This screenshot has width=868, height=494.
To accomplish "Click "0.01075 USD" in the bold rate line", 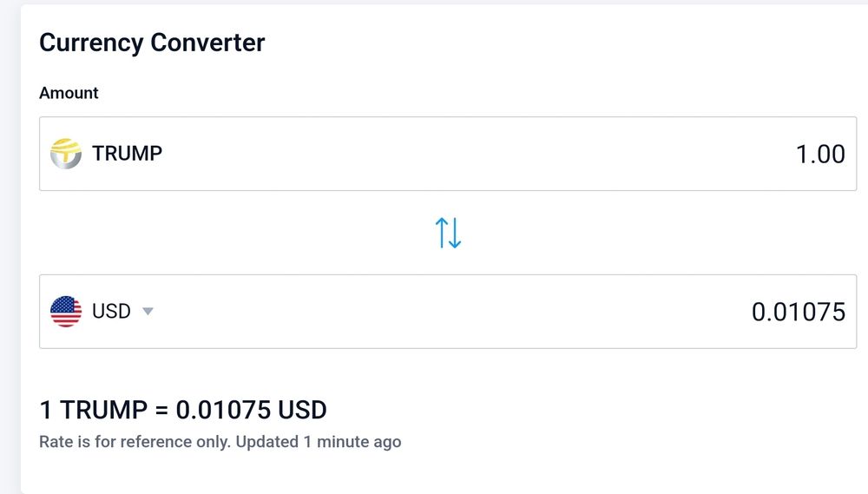I will click(252, 410).
